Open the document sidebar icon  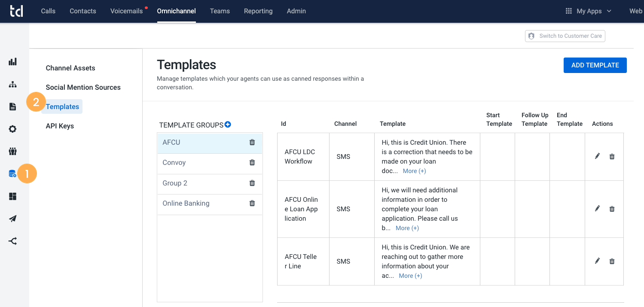coord(13,106)
